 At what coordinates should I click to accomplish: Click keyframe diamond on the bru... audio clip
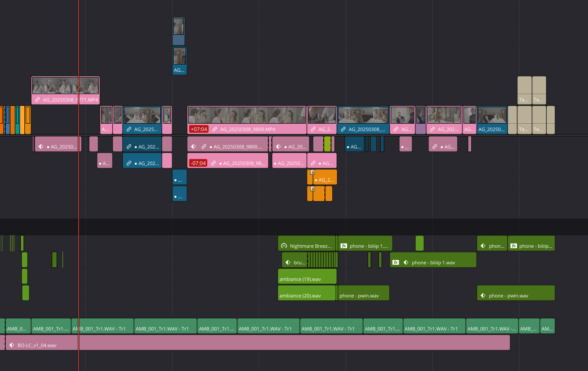287,263
